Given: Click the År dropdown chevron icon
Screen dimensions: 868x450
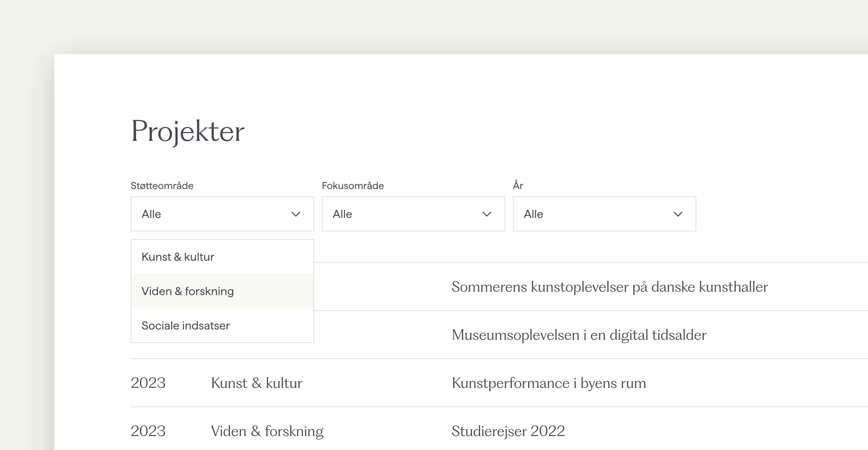Looking at the screenshot, I should (678, 214).
